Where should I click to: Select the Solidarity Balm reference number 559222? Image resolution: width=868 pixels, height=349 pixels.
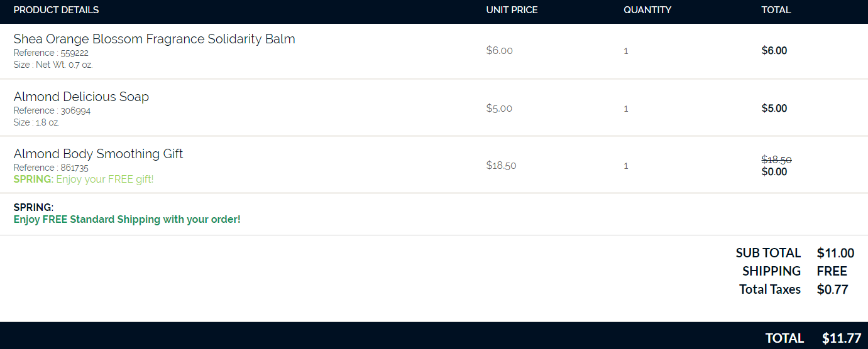click(x=74, y=53)
